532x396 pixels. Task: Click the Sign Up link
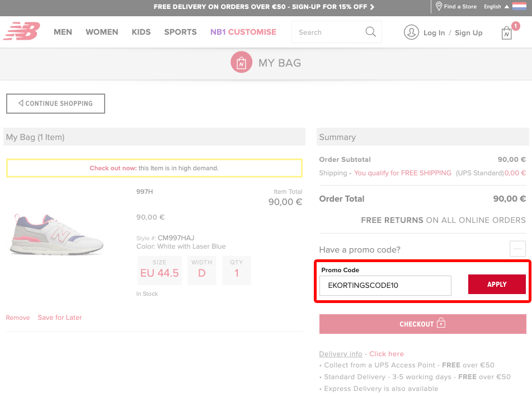coord(469,32)
